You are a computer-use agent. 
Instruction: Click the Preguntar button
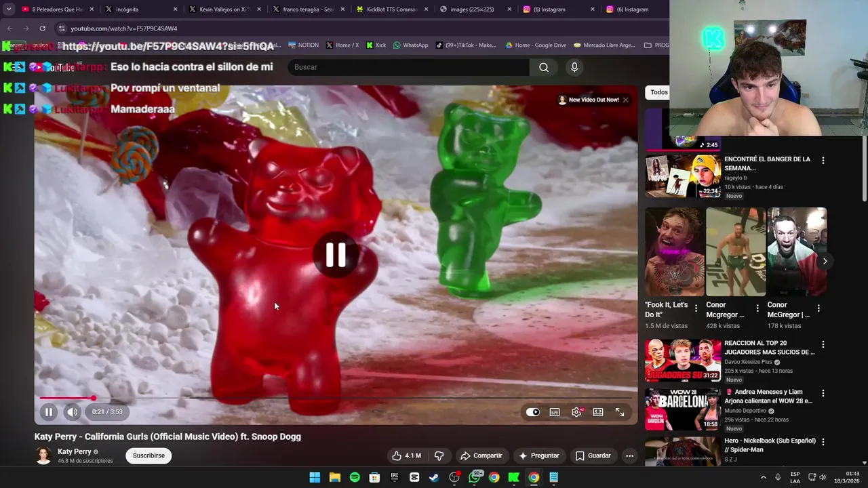[539, 455]
